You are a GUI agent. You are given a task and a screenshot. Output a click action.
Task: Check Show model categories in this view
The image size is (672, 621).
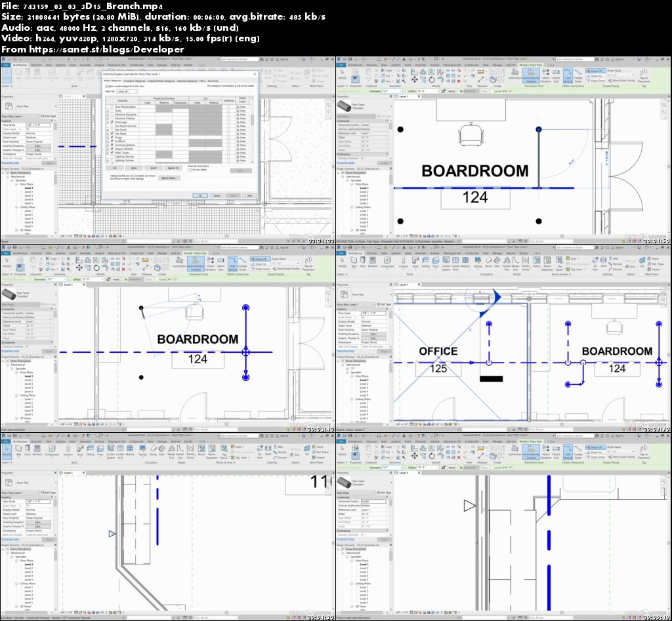pyautogui.click(x=106, y=86)
